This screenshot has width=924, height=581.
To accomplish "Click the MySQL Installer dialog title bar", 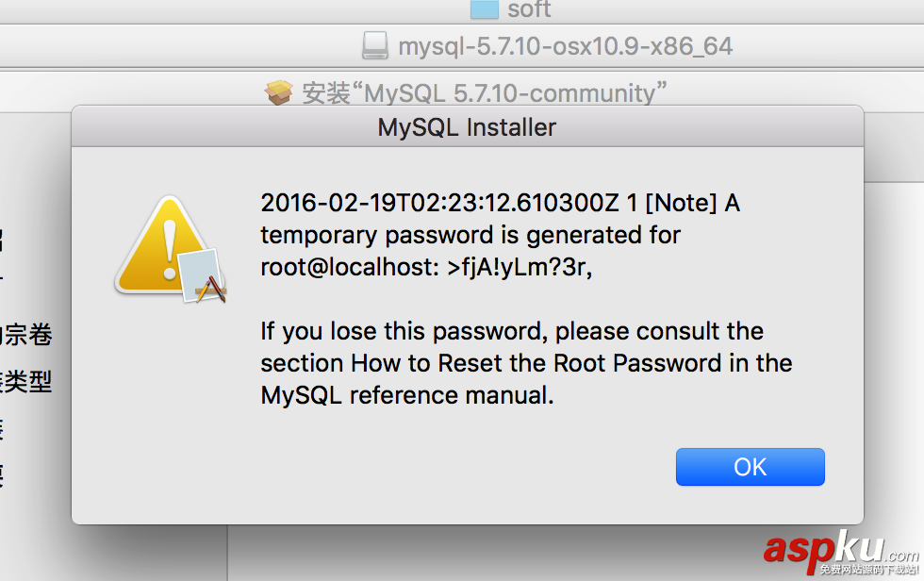I will pyautogui.click(x=467, y=126).
